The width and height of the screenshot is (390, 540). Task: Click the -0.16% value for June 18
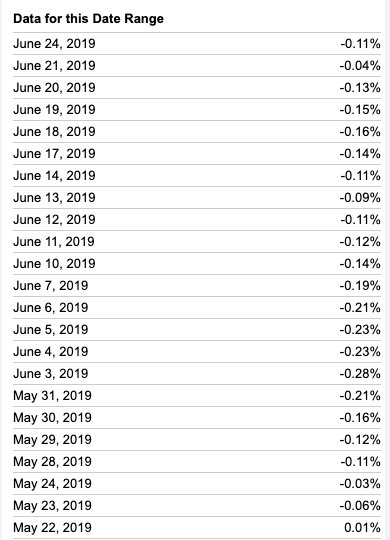pyautogui.click(x=360, y=132)
